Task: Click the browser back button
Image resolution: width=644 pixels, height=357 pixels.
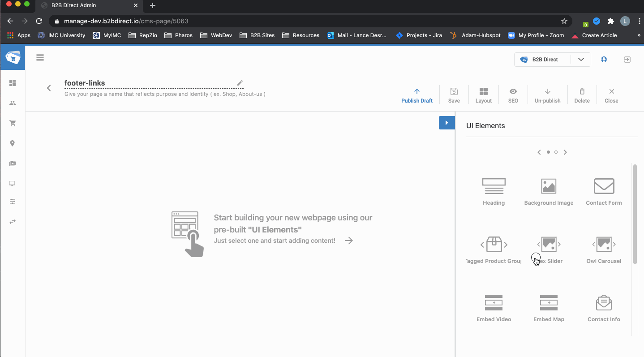Action: point(10,21)
